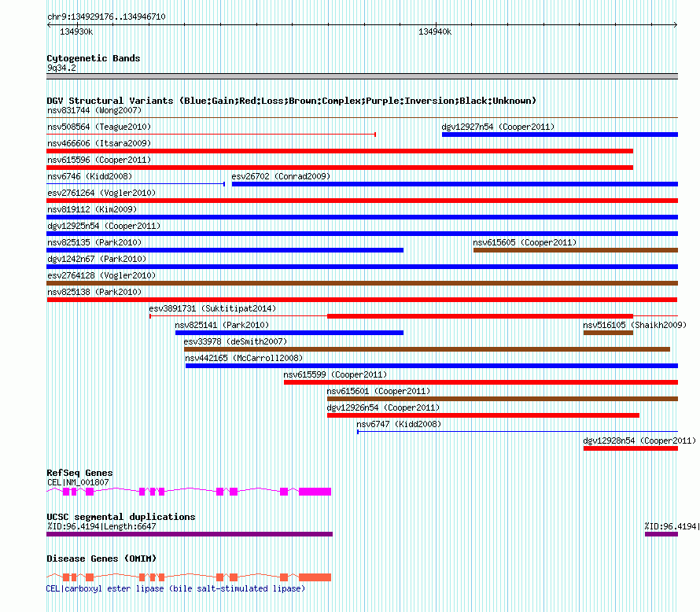Click the %ID:96.4194|Length:6647 label
700x612 pixels.
pos(101,526)
